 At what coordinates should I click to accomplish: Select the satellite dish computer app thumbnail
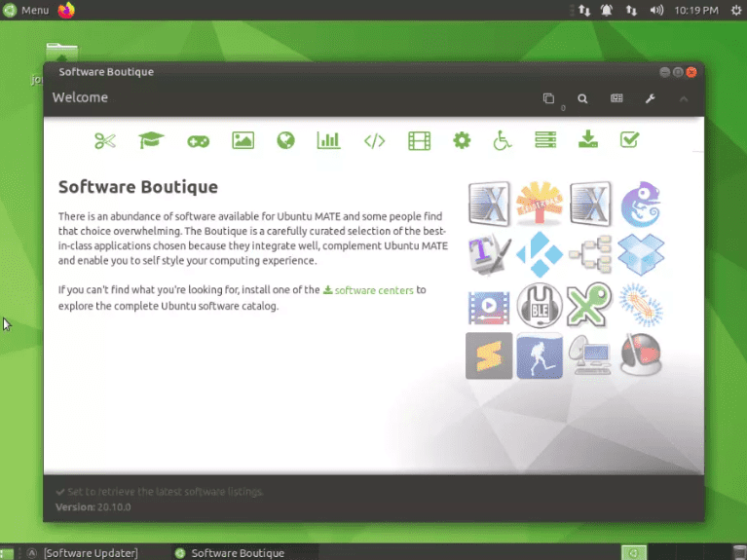590,356
